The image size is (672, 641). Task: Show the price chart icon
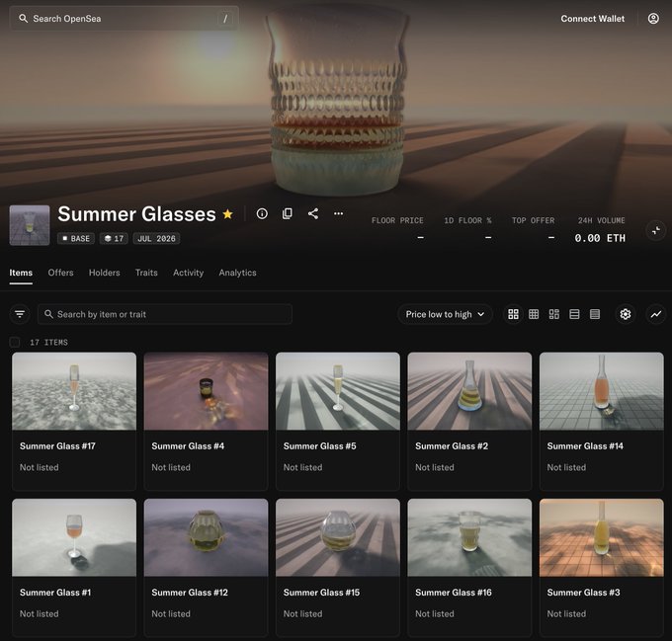(x=656, y=314)
